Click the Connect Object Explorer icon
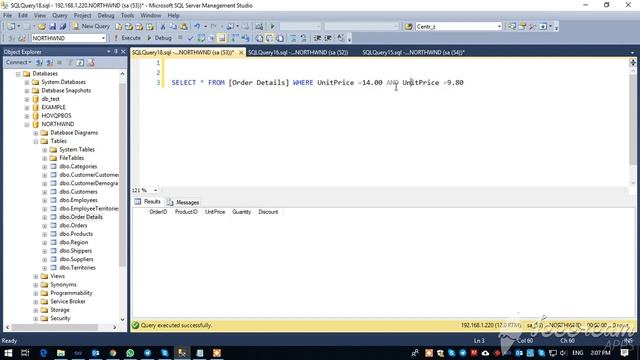The image size is (640, 360). (x=39, y=62)
